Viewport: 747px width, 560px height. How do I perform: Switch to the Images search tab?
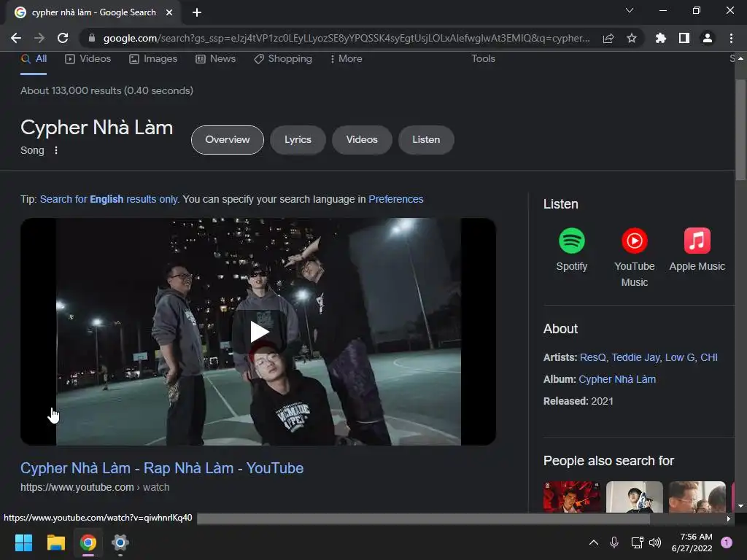(153, 58)
